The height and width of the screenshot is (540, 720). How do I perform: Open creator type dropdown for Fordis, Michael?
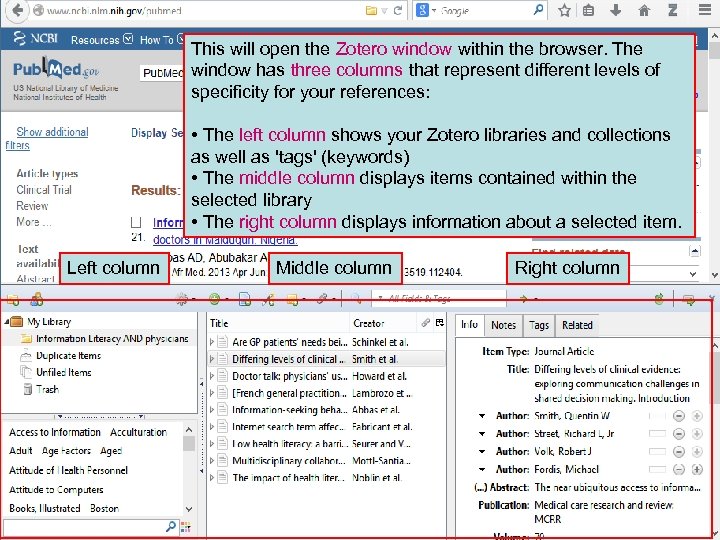click(482, 469)
